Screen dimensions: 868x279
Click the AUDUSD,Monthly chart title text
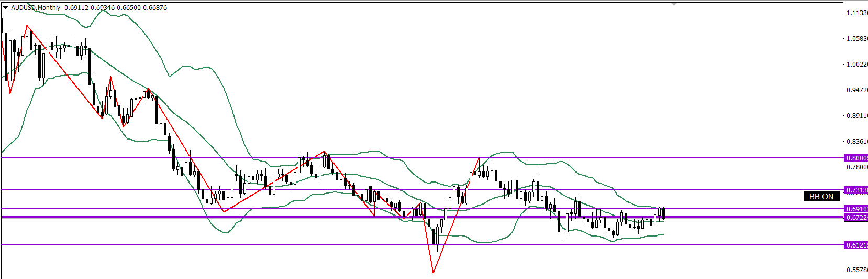(36, 8)
